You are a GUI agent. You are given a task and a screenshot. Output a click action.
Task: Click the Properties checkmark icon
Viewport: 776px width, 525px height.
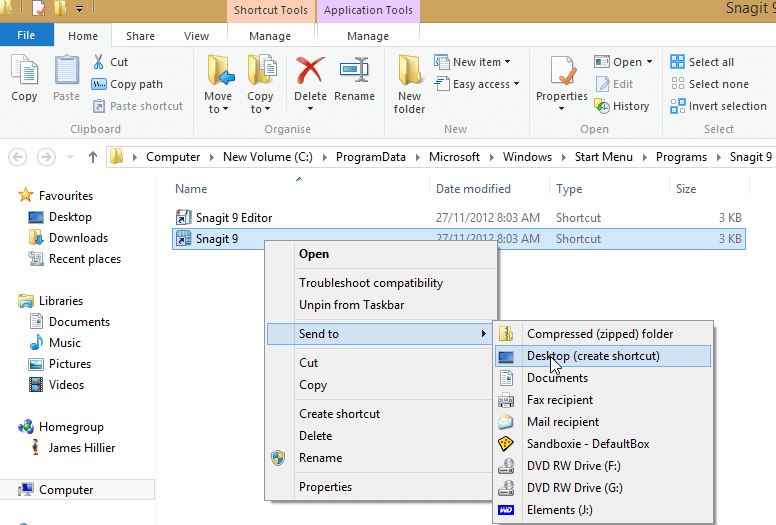[x=562, y=71]
